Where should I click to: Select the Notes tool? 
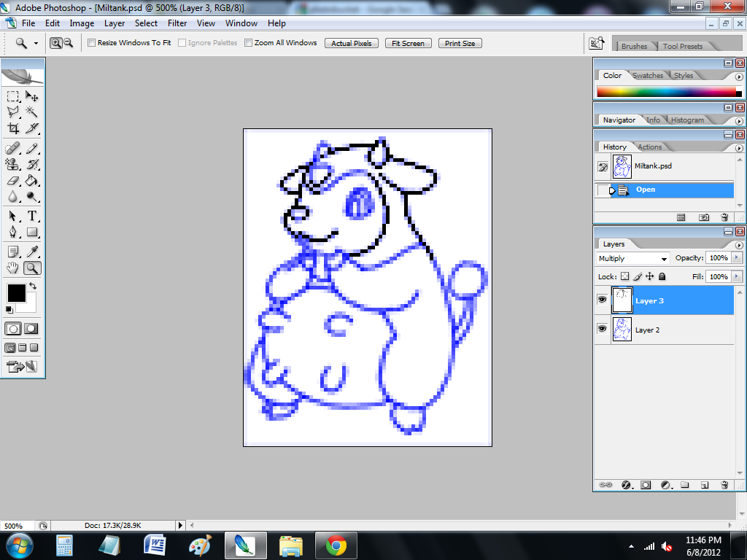(13, 252)
